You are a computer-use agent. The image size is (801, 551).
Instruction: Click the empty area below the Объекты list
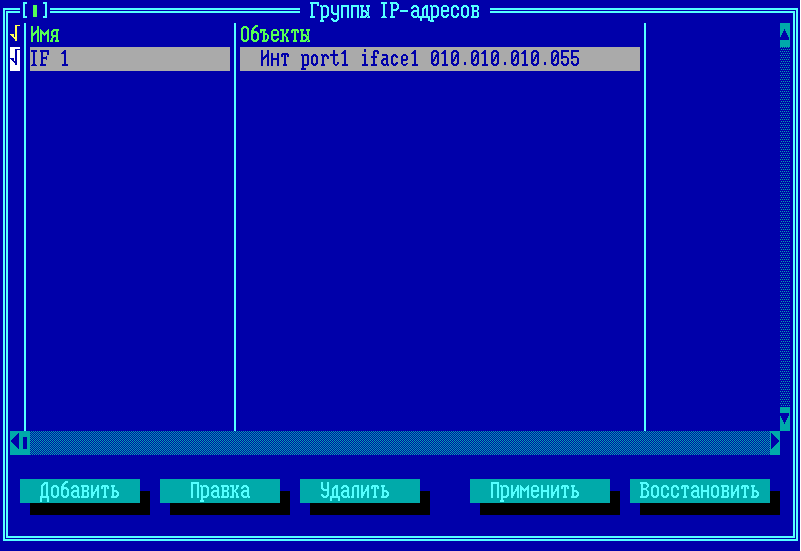440,250
